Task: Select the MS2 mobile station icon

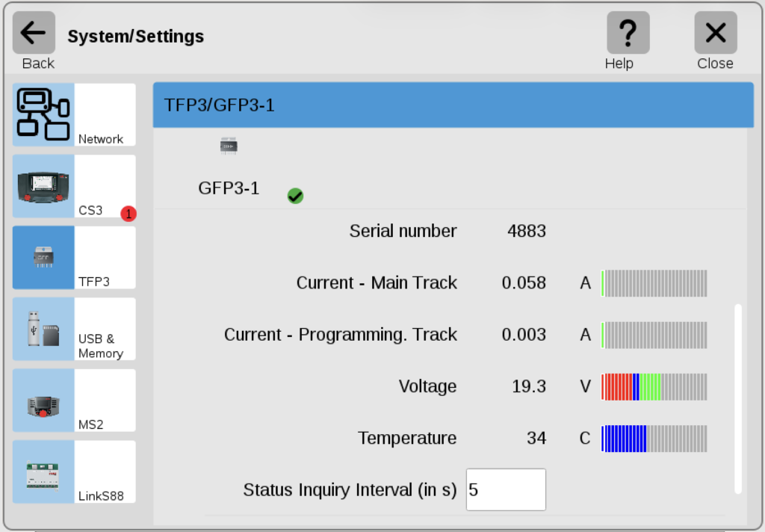Action: 43,400
